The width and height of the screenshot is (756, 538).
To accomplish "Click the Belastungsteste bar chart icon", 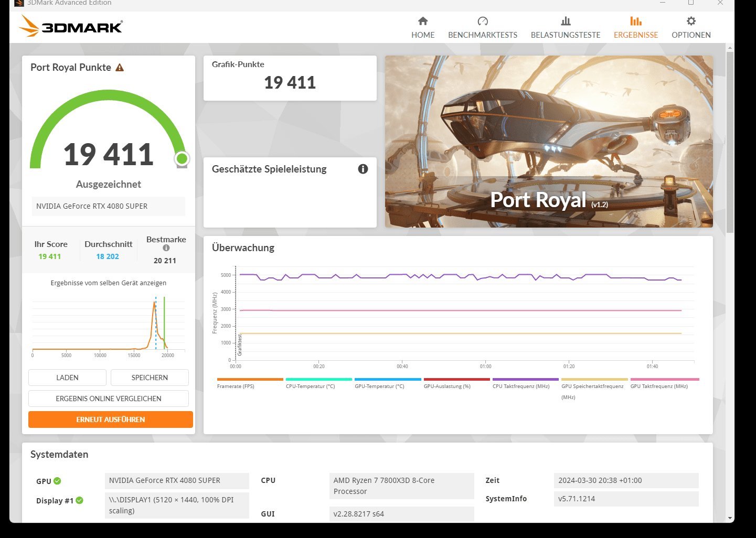I will click(566, 21).
